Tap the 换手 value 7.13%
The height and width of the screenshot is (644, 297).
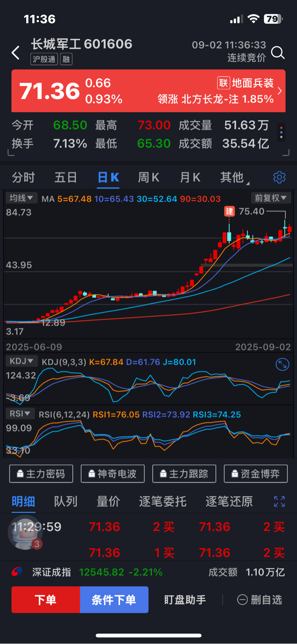70,144
